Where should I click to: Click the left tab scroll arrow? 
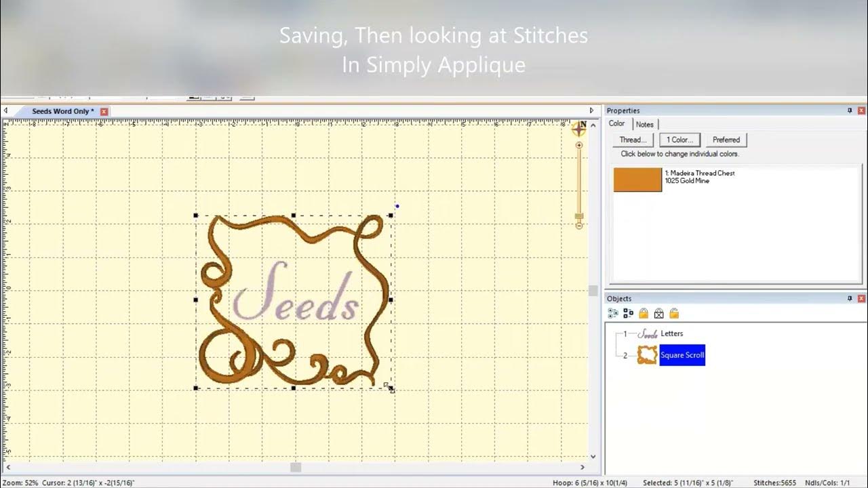tap(5, 110)
